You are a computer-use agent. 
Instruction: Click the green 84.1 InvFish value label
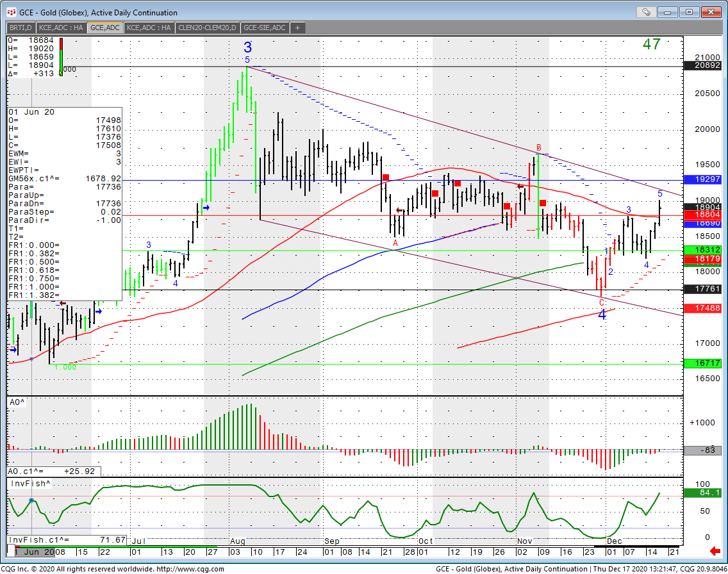click(702, 493)
